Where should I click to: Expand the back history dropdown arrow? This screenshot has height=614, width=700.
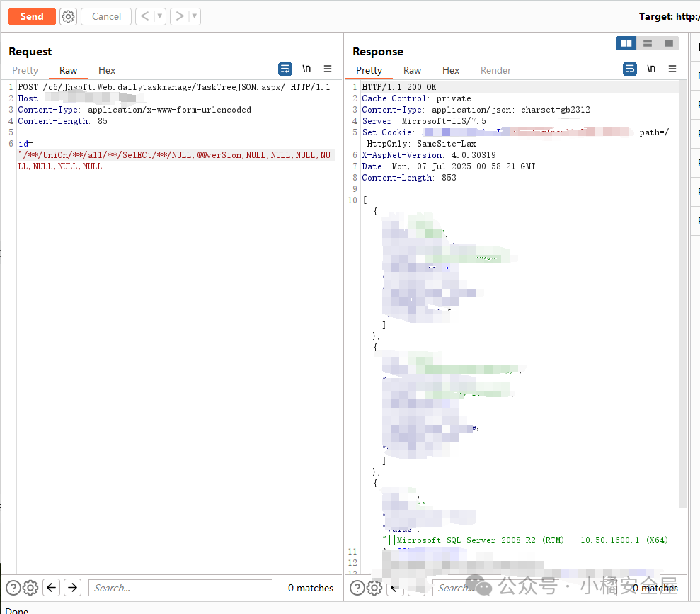pos(160,16)
